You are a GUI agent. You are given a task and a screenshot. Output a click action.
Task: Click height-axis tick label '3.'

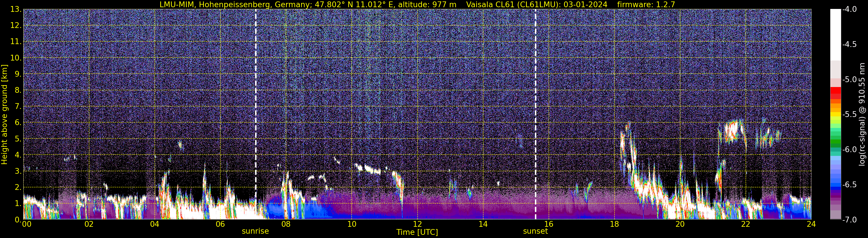coord(18,171)
